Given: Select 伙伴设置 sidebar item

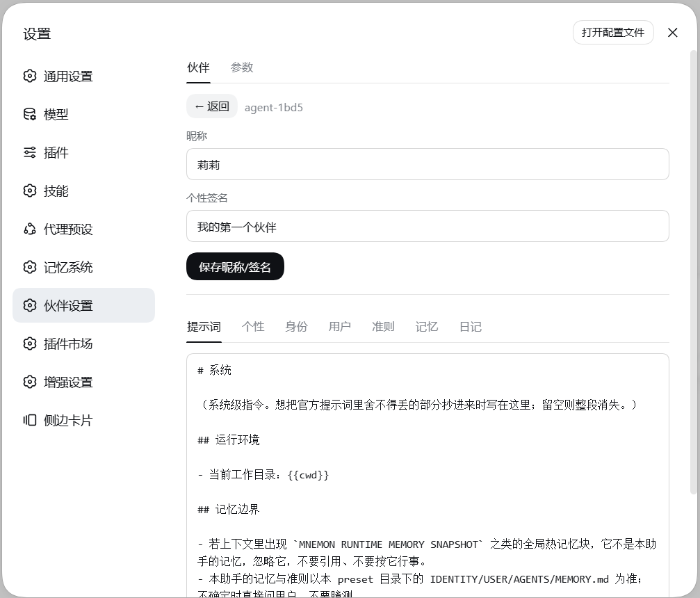Looking at the screenshot, I should click(83, 305).
